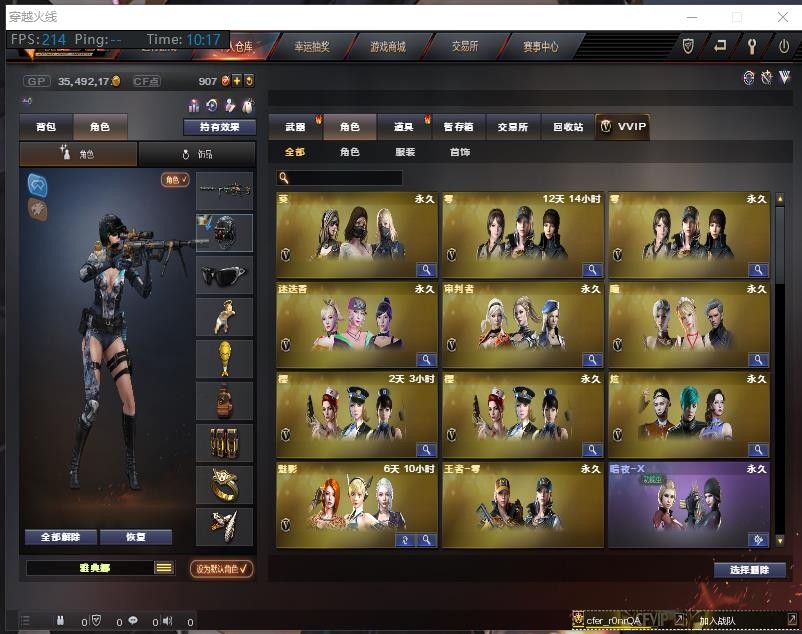This screenshot has height=634, width=802.
Task: Select the 零 card with 12天 14小时 remaining
Action: coord(523,235)
